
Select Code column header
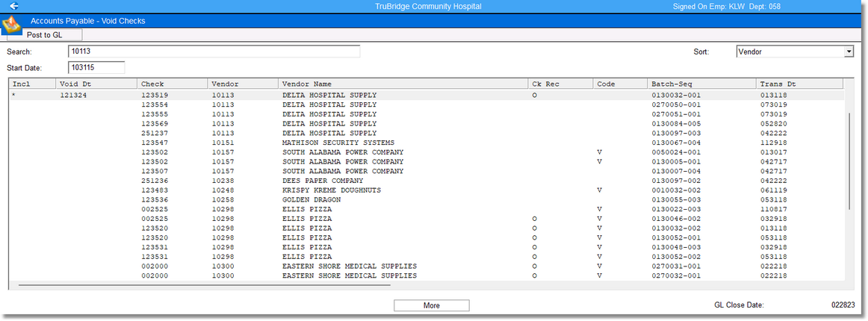pos(620,84)
